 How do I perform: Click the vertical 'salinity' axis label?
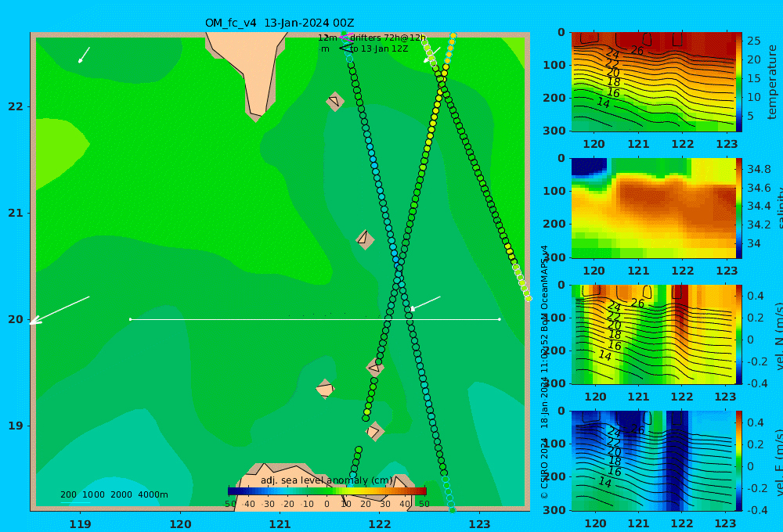[779, 208]
